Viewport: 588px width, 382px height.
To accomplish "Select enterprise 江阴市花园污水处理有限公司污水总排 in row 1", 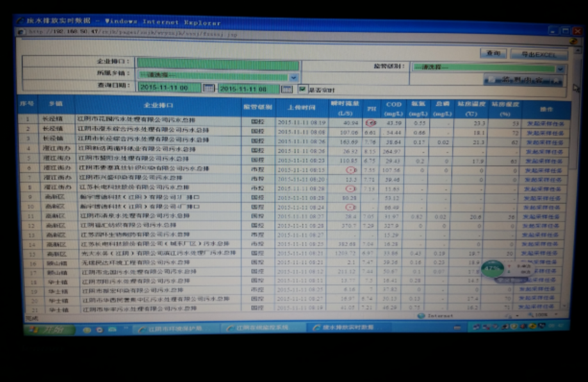I will pos(136,120).
